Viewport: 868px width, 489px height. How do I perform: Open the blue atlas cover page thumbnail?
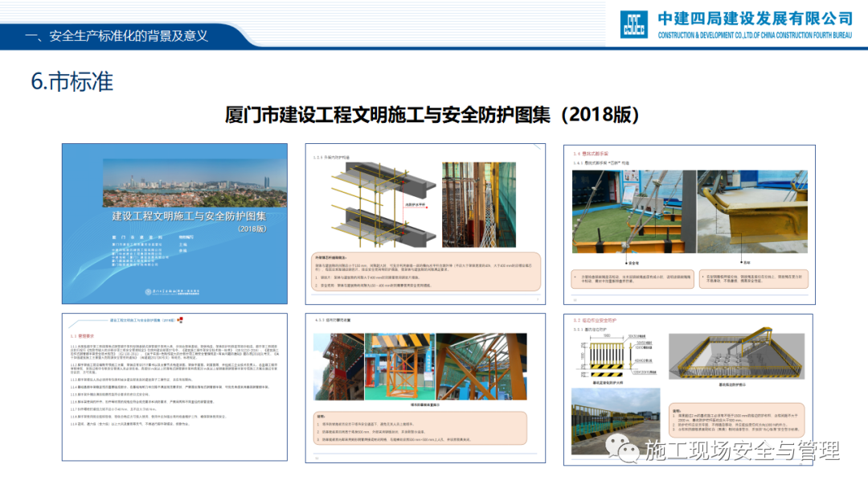click(174, 224)
